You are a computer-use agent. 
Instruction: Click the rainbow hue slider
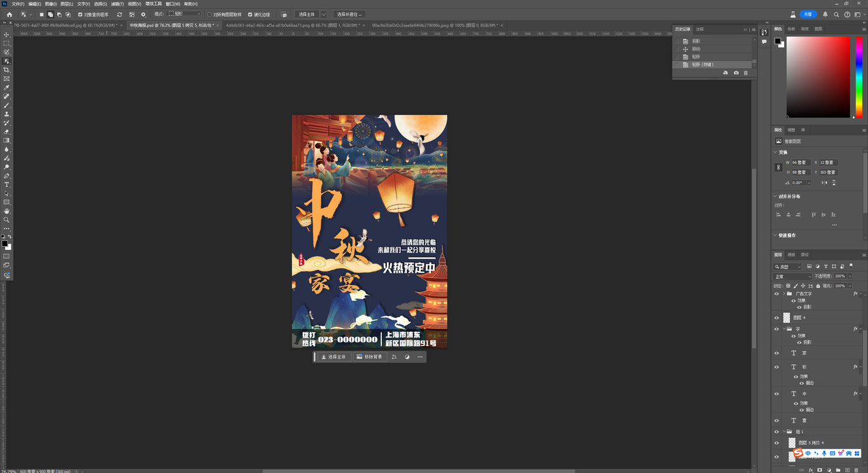859,77
